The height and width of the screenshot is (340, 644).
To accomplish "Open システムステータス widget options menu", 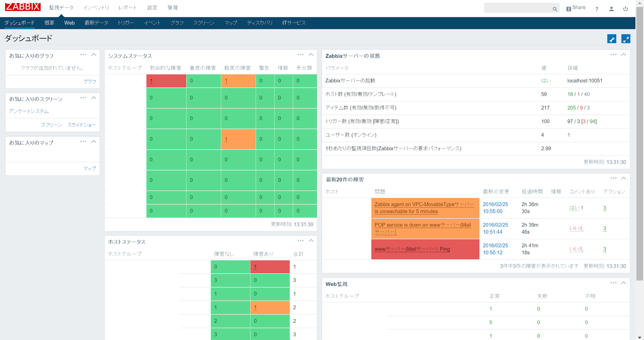I will pyautogui.click(x=301, y=55).
